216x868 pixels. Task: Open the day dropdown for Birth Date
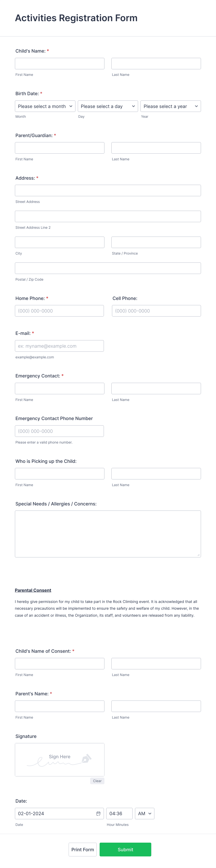108,106
